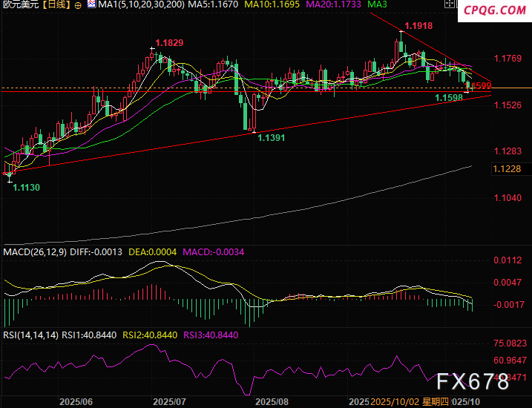Click the 2025/10/02 星期四 date marker
The width and height of the screenshot is (532, 408).
(413, 401)
